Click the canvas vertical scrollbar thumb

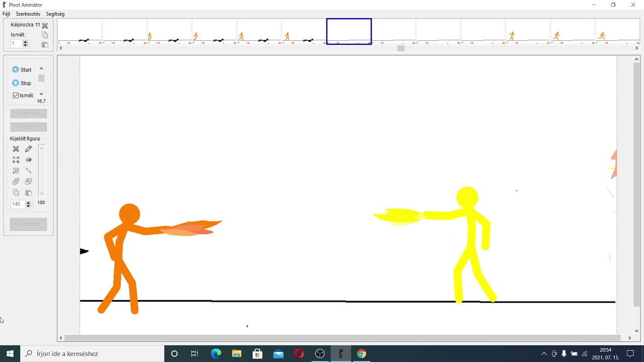tap(637, 184)
